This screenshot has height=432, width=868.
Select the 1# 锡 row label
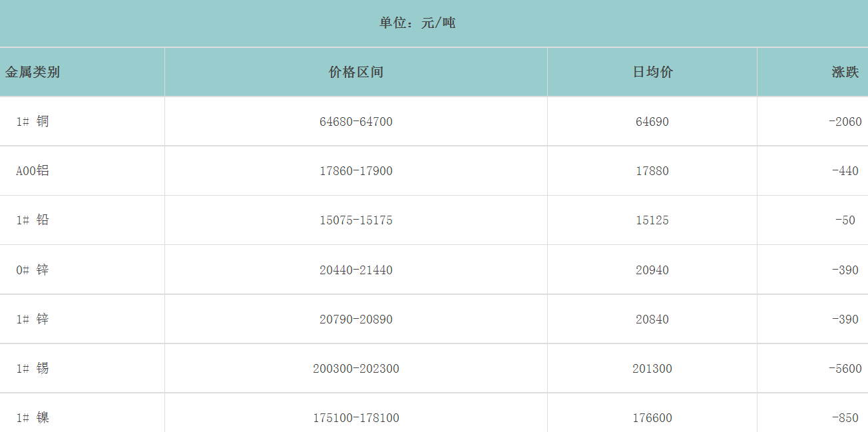pyautogui.click(x=33, y=369)
